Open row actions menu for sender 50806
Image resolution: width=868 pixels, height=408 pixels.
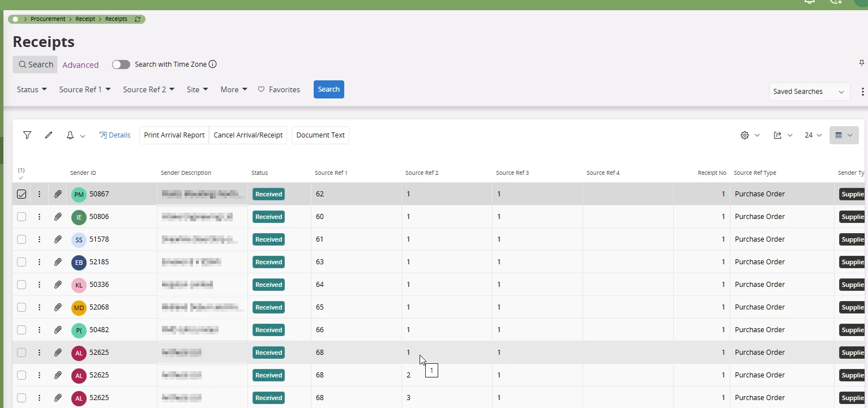[39, 217]
